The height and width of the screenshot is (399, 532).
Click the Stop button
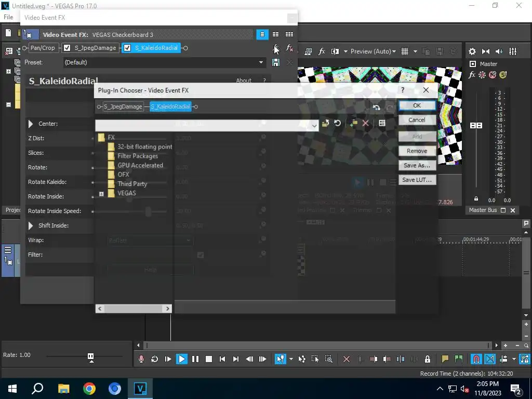point(209,359)
